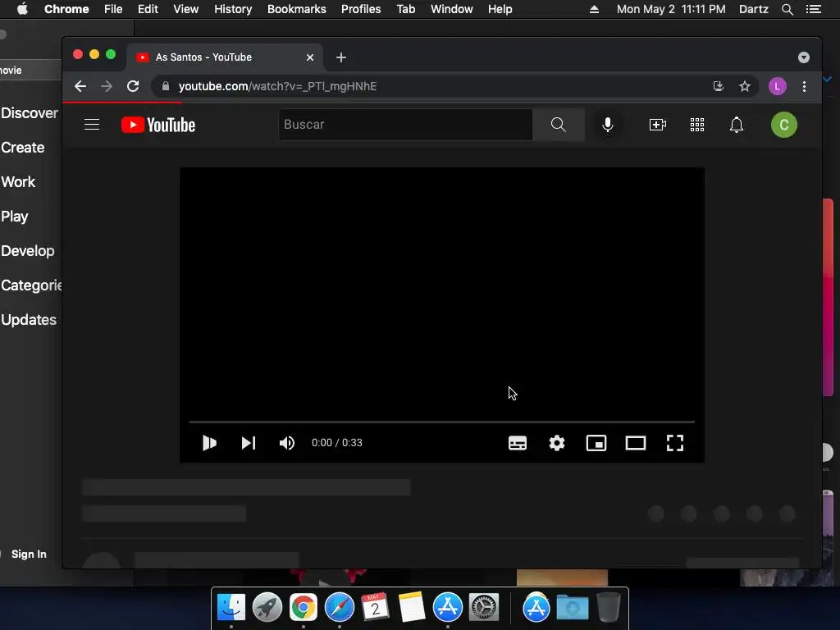
Task: Open Spotlight search in the menu bar
Action: click(787, 9)
